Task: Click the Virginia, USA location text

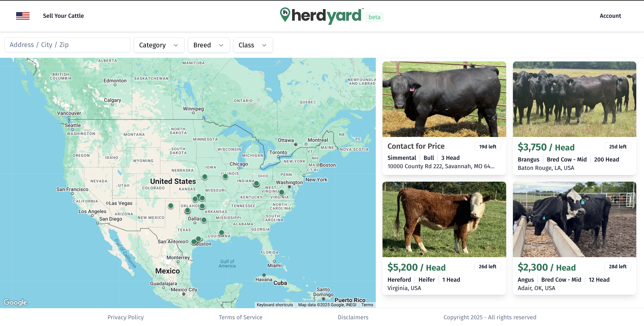Action: [404, 288]
